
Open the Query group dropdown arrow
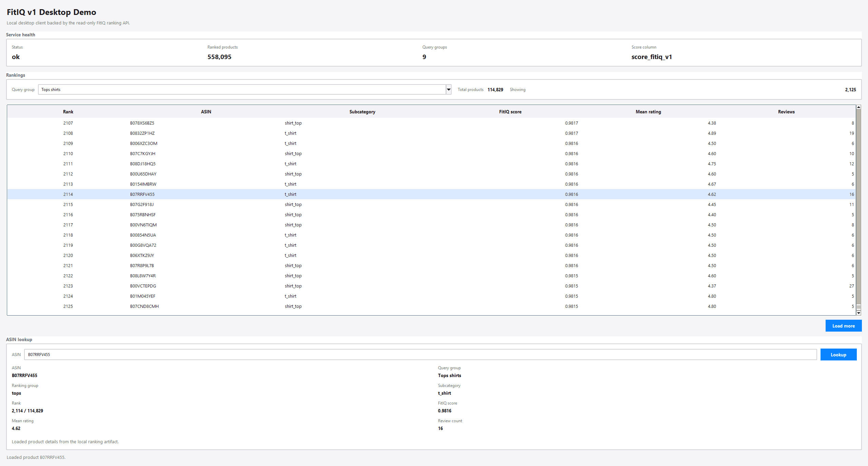point(449,90)
